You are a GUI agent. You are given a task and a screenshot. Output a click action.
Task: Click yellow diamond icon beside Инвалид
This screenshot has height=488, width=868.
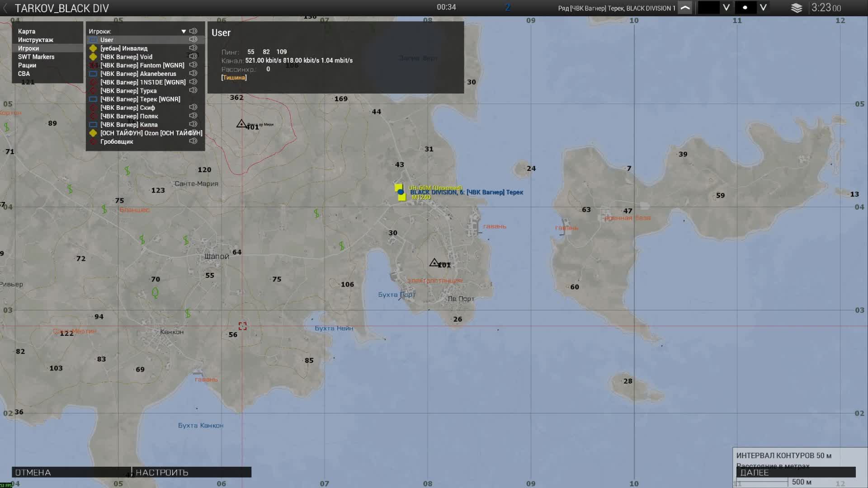pos(93,48)
